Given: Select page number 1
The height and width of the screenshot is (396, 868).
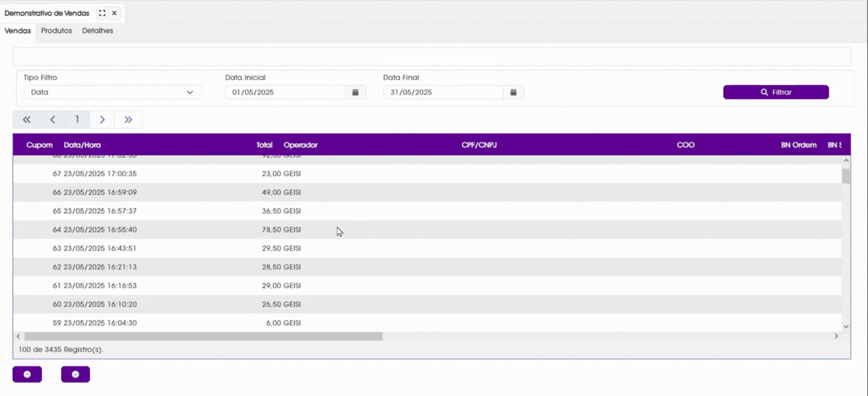Looking at the screenshot, I should pos(77,119).
